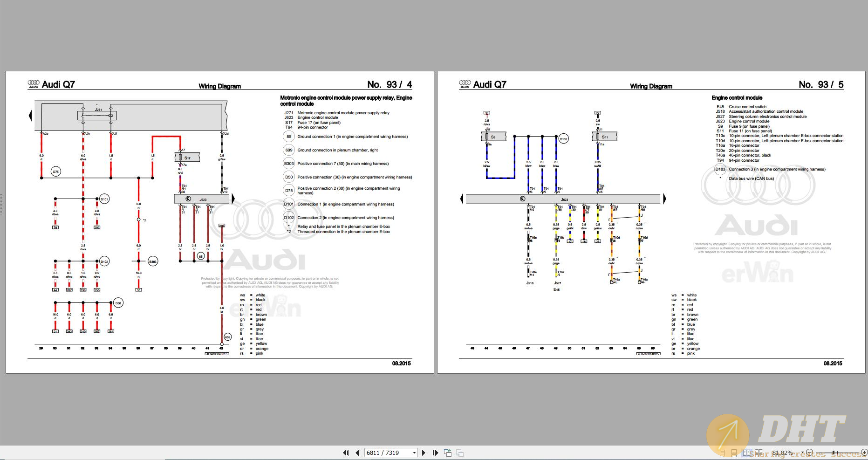Click the 'No. 93 / 5' page heading

pos(821,84)
